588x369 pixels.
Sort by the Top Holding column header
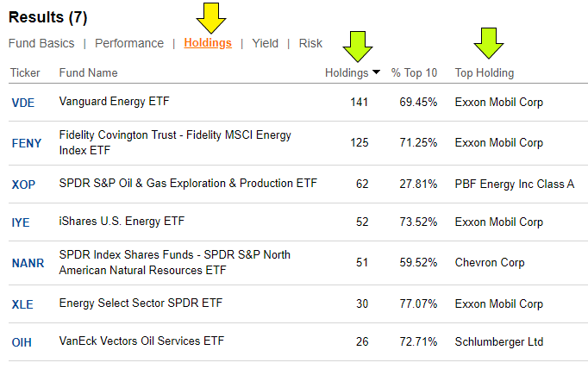pyautogui.click(x=485, y=73)
